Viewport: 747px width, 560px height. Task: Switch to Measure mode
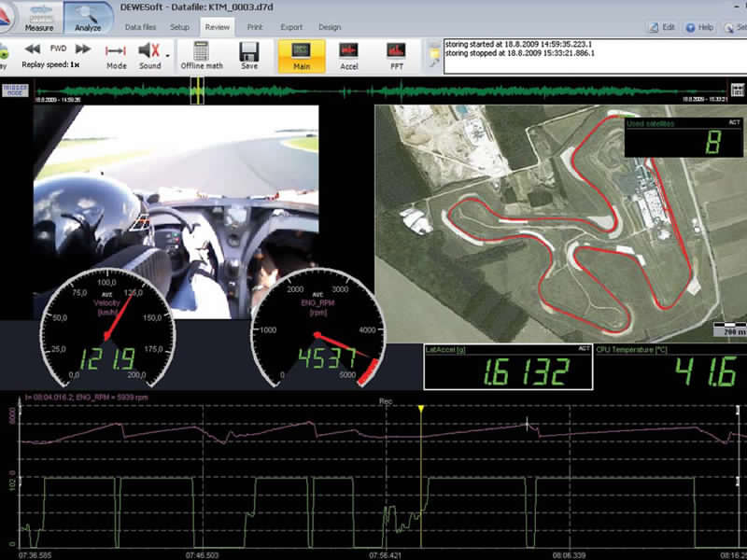tap(38, 16)
